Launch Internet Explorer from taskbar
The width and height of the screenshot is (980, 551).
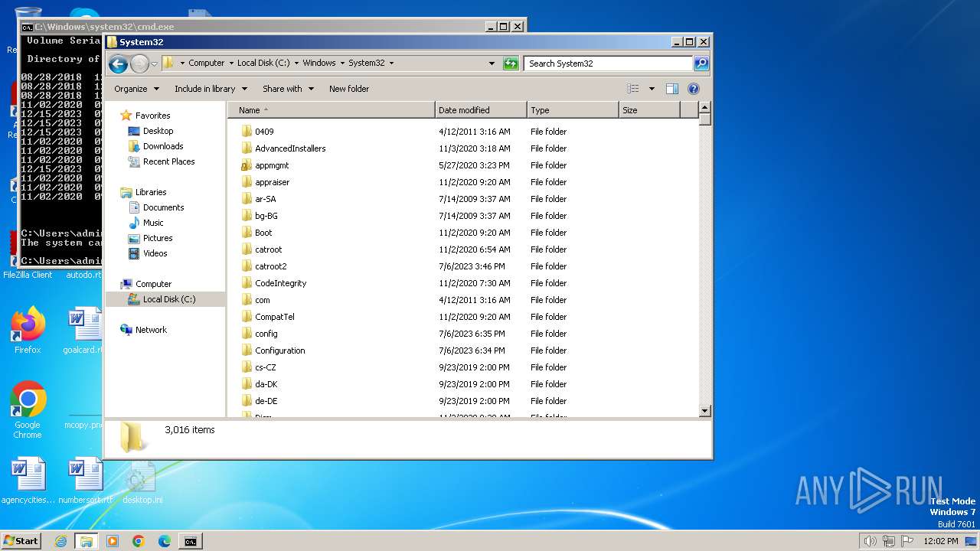60,541
